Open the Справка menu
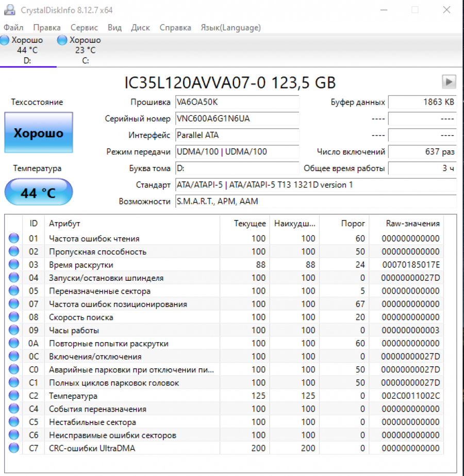 click(175, 27)
